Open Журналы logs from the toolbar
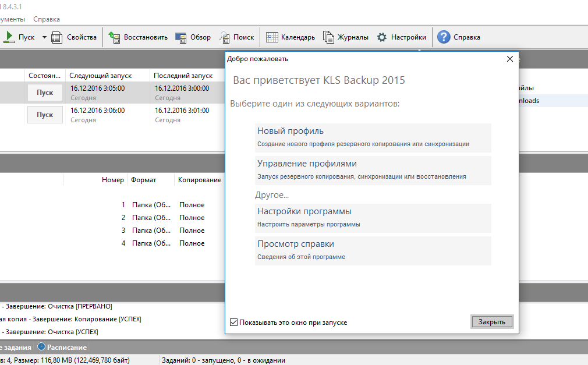The image size is (588, 365). click(x=345, y=37)
